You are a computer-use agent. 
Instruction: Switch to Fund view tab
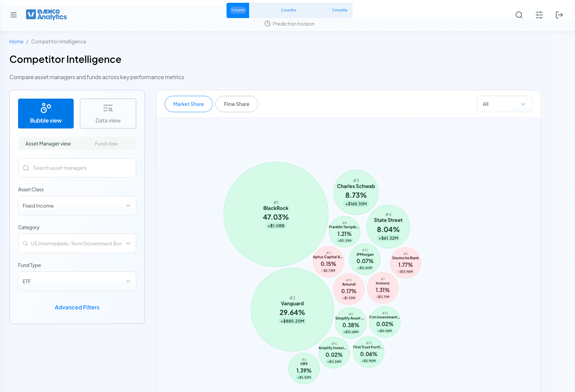coord(106,144)
